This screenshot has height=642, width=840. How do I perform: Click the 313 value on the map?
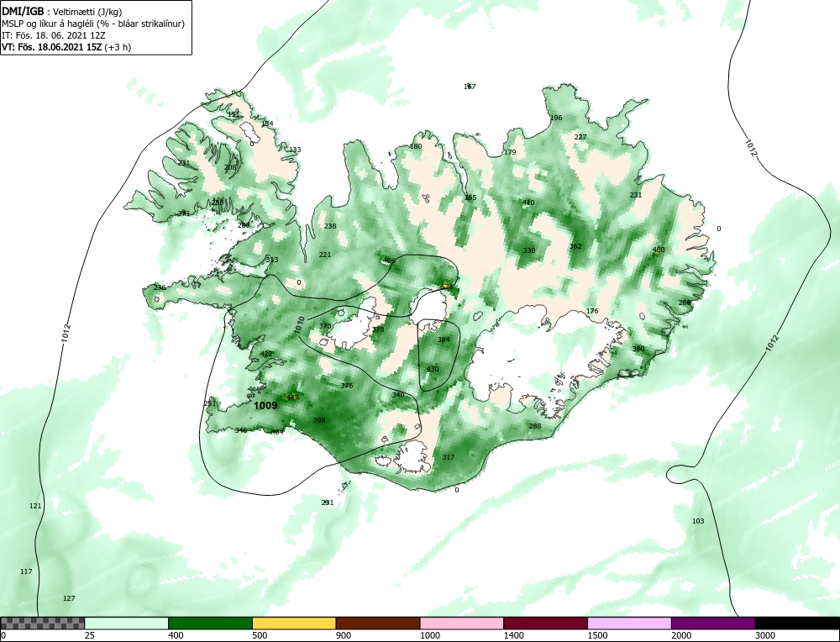pos(272,260)
